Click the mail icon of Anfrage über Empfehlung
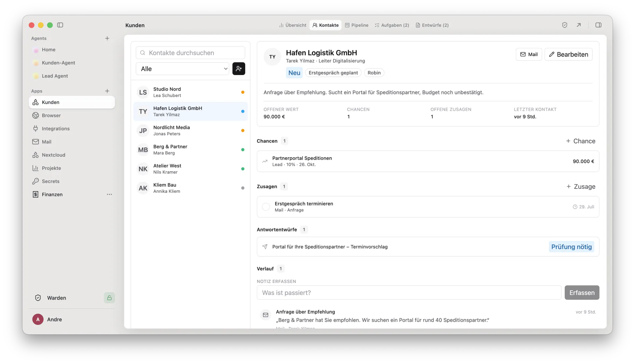The width and height of the screenshot is (635, 364). point(266,315)
